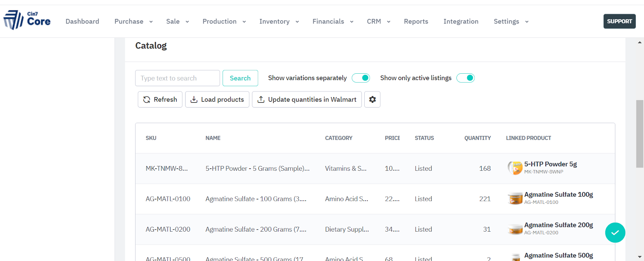Open the Reports menu item
644x261 pixels.
pos(416,21)
